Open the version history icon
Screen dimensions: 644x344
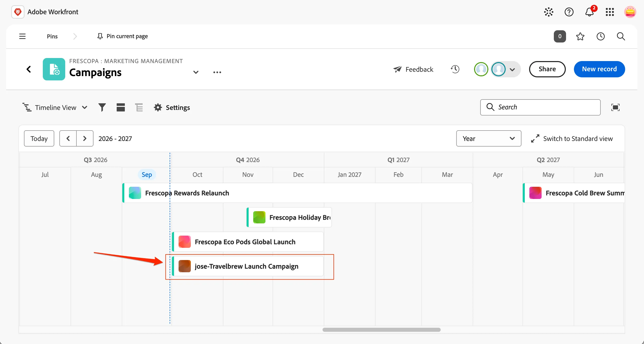coord(455,69)
